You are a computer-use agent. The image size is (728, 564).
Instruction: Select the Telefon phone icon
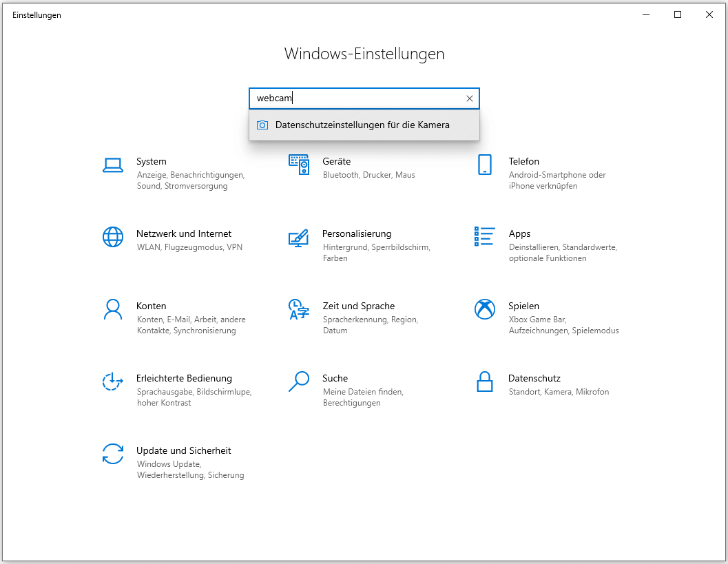tap(485, 165)
